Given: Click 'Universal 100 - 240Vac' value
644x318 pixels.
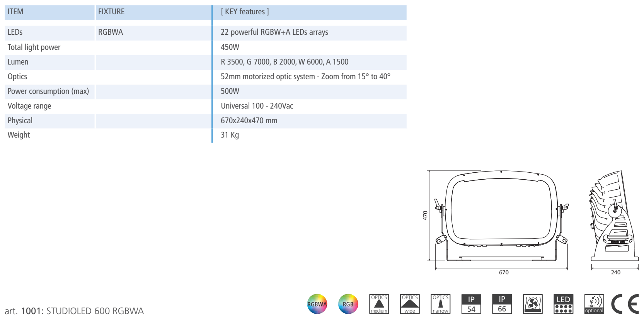Looking at the screenshot, I should (x=257, y=106).
